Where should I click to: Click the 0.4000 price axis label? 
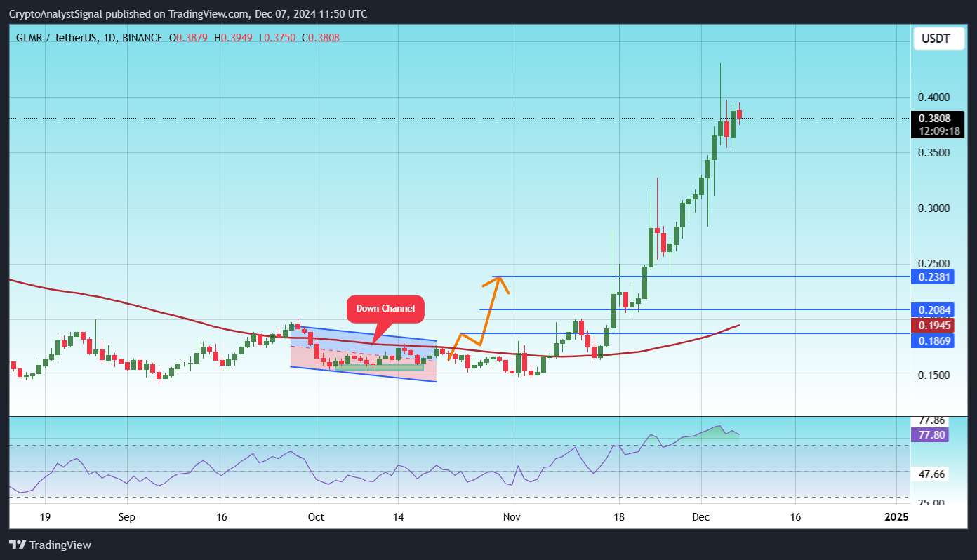tap(934, 97)
